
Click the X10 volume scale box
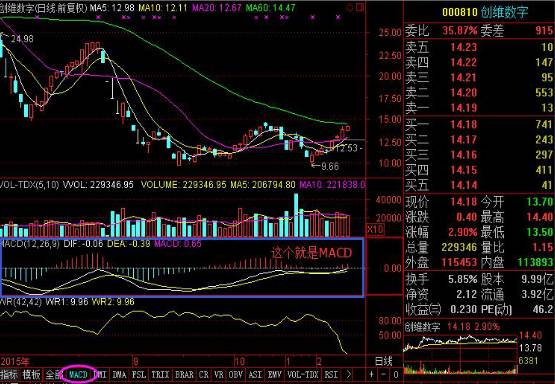(375, 230)
